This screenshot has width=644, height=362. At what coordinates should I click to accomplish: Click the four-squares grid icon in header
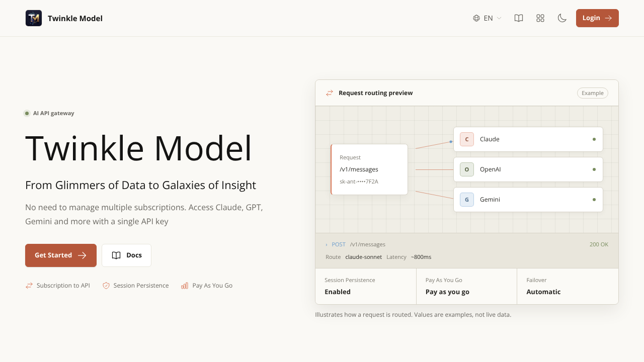(540, 18)
